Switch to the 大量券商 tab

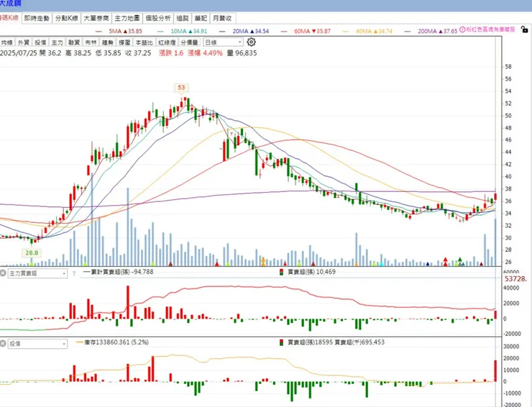pos(96,18)
